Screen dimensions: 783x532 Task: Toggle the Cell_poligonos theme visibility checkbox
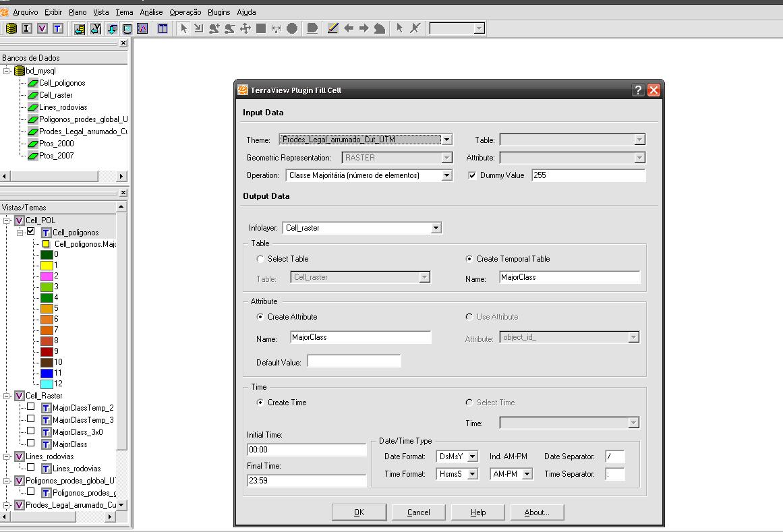30,232
